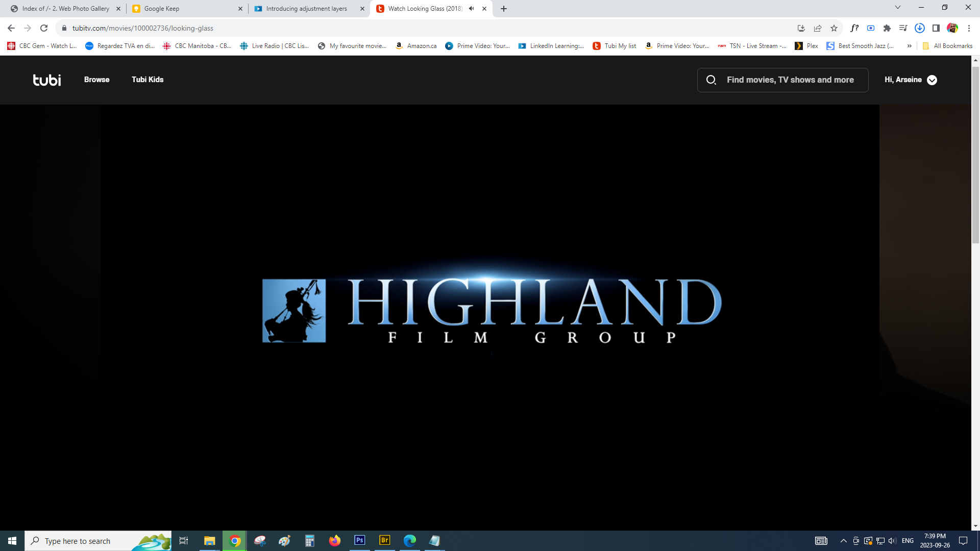
Task: Click the search magnifier icon
Action: tap(711, 80)
